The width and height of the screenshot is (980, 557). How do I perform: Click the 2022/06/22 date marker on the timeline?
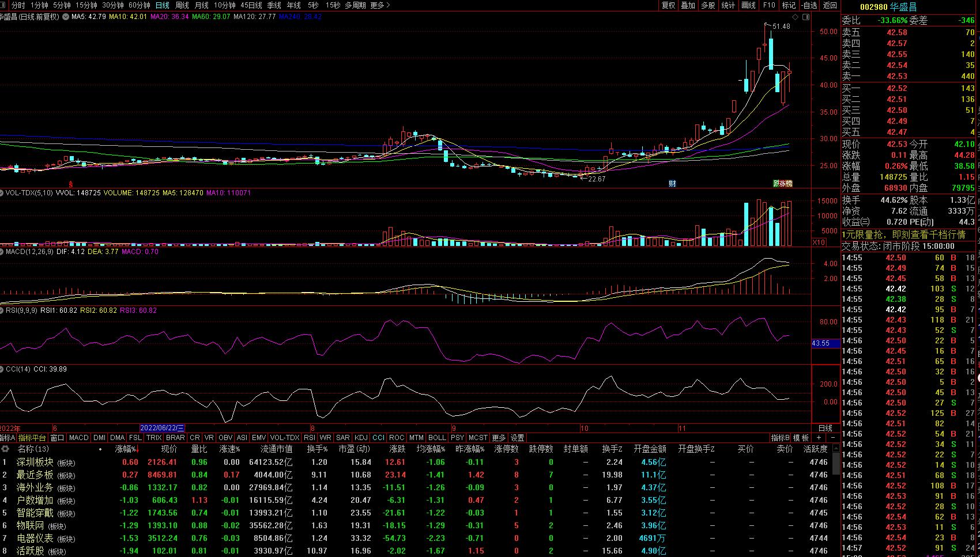162,428
